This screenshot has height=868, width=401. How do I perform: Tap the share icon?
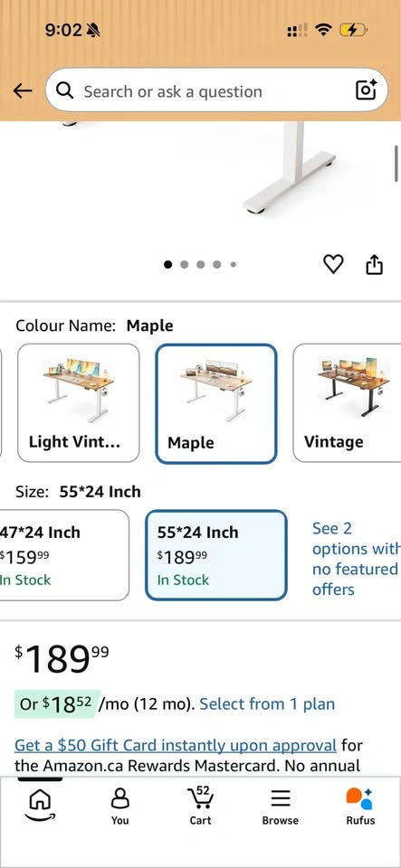pyautogui.click(x=375, y=264)
